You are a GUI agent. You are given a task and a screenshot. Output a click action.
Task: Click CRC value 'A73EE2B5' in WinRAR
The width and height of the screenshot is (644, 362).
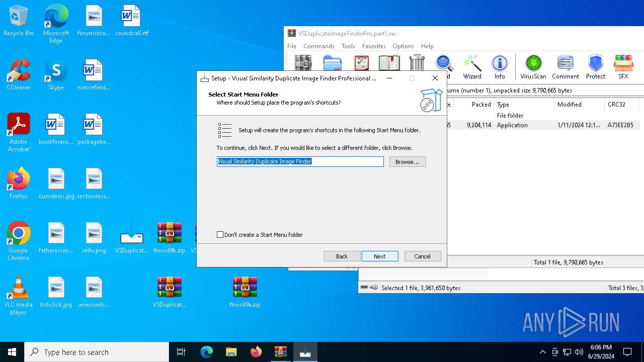[x=620, y=125]
